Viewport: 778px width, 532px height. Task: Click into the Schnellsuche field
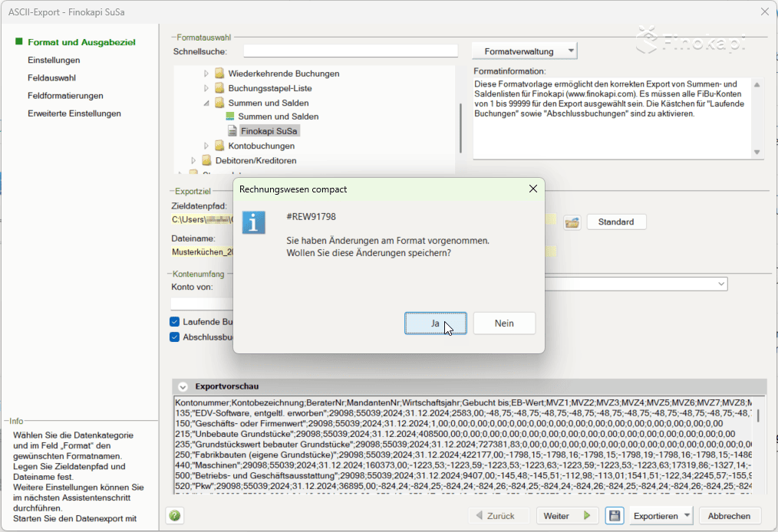point(351,51)
